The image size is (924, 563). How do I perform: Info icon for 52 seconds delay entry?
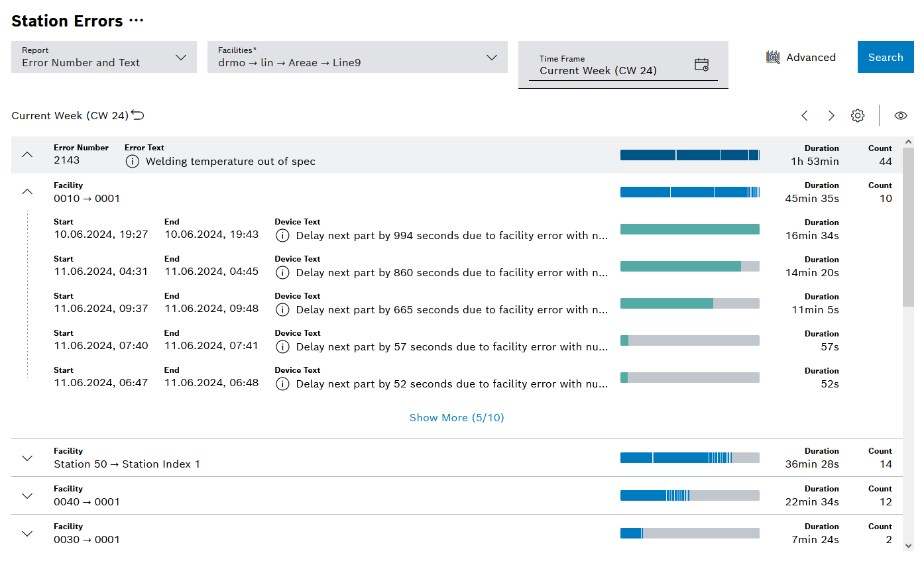[282, 384]
